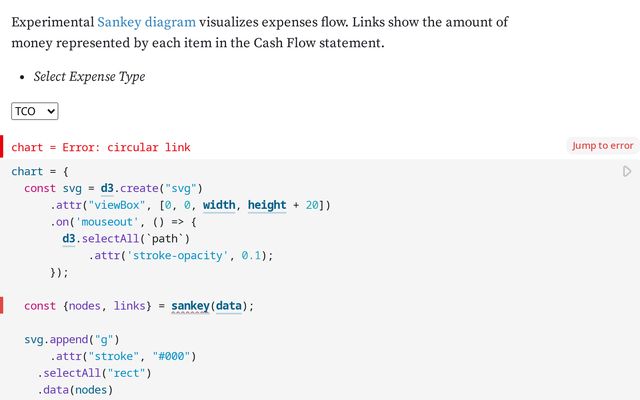
Task: Run the chart cell with the play icon
Action: (x=627, y=171)
